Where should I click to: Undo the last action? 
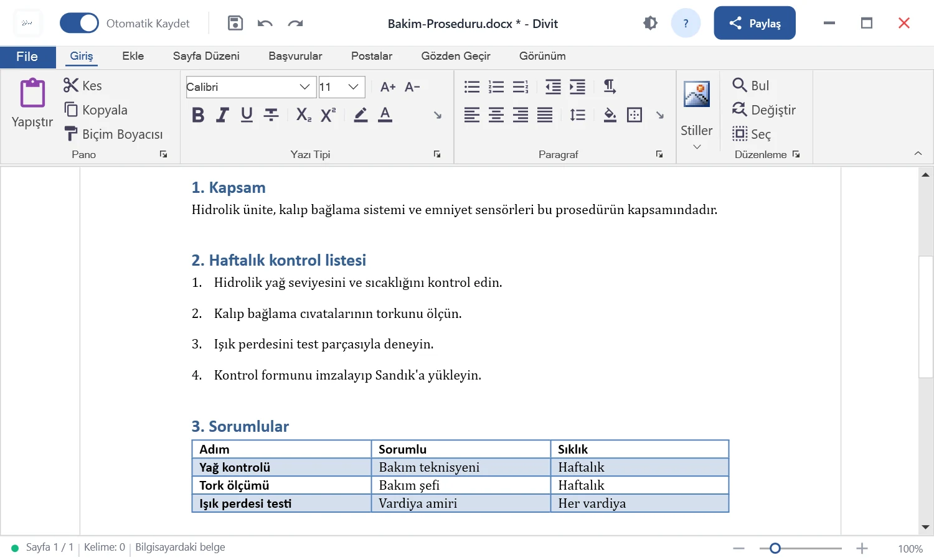265,24
